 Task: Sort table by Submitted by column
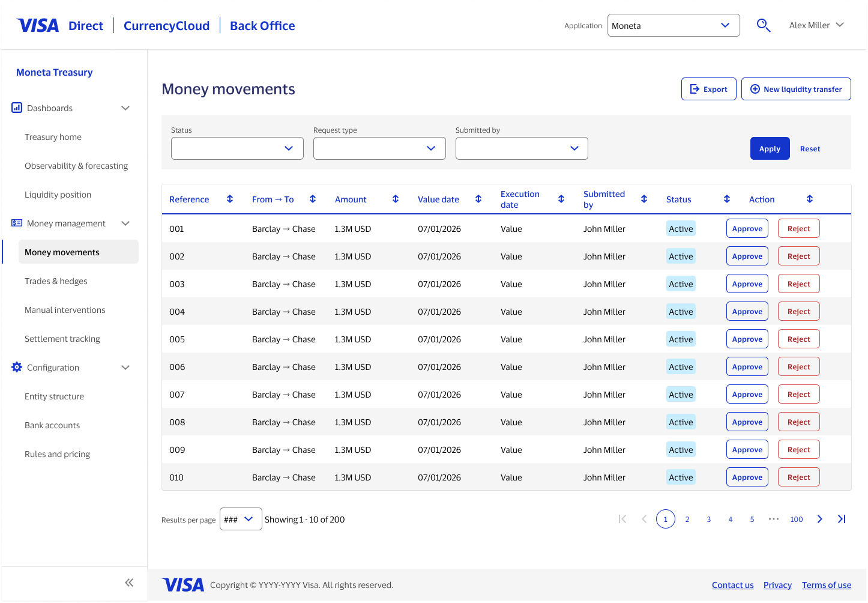(644, 199)
